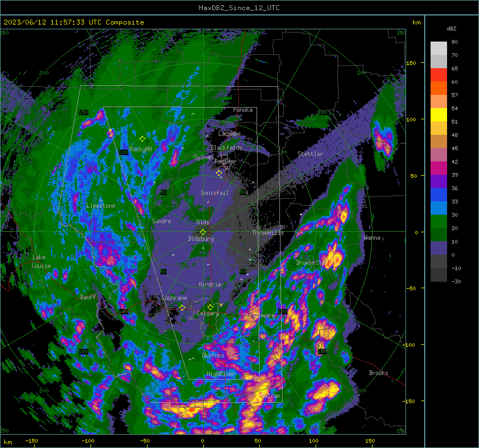The image size is (479, 448).
Task: Click the Banff town label
Action: tap(88, 297)
